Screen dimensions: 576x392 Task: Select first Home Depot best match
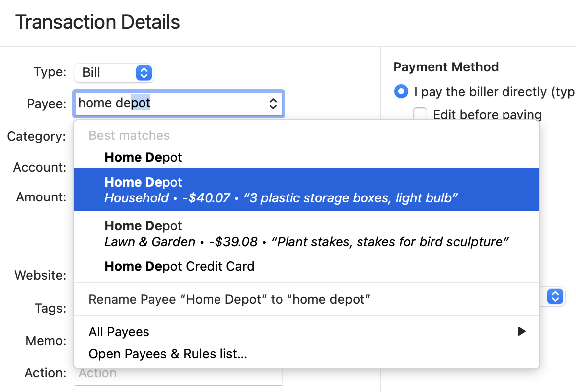pyautogui.click(x=307, y=157)
